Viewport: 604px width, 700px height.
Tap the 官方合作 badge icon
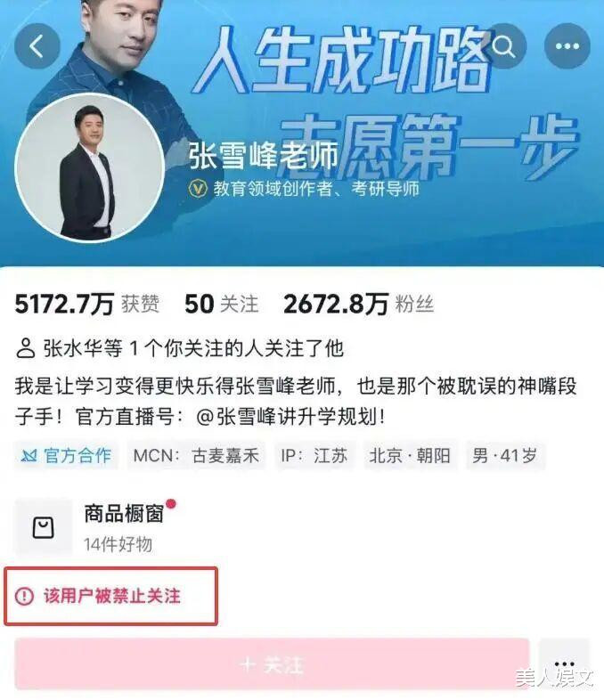(x=29, y=456)
